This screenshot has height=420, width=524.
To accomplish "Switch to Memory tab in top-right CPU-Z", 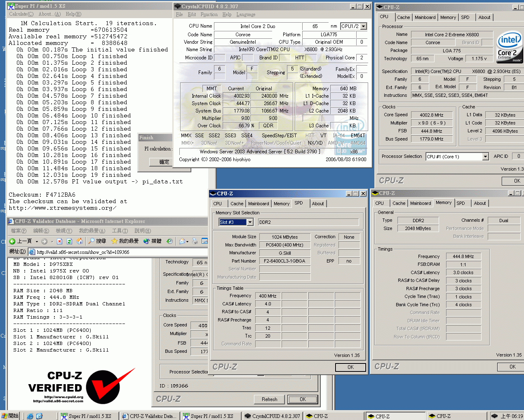I will point(448,17).
